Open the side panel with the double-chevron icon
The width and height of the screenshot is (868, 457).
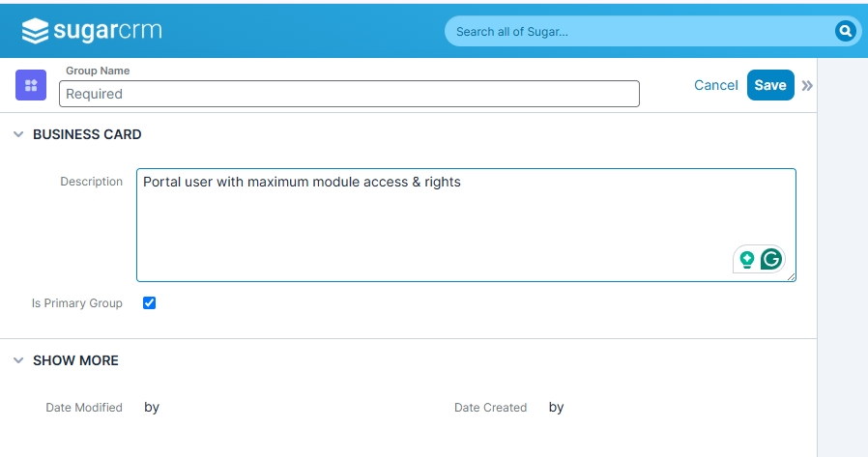tap(807, 86)
